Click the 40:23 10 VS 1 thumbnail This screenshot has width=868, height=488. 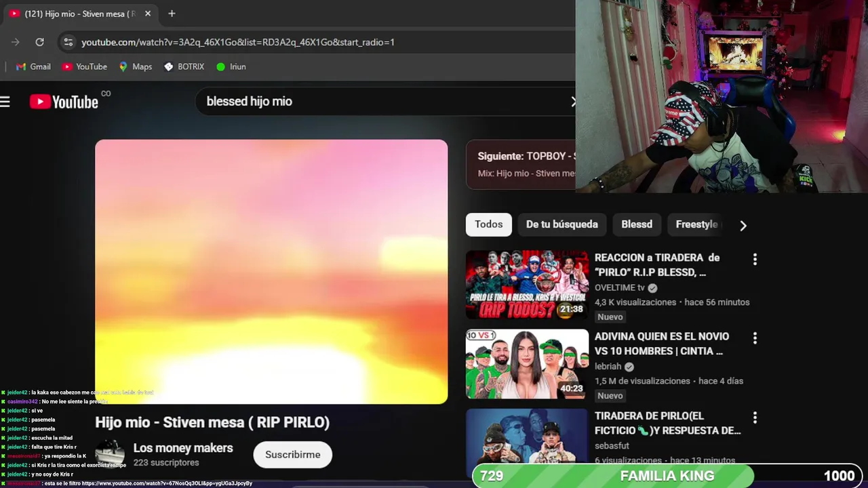coord(527,364)
